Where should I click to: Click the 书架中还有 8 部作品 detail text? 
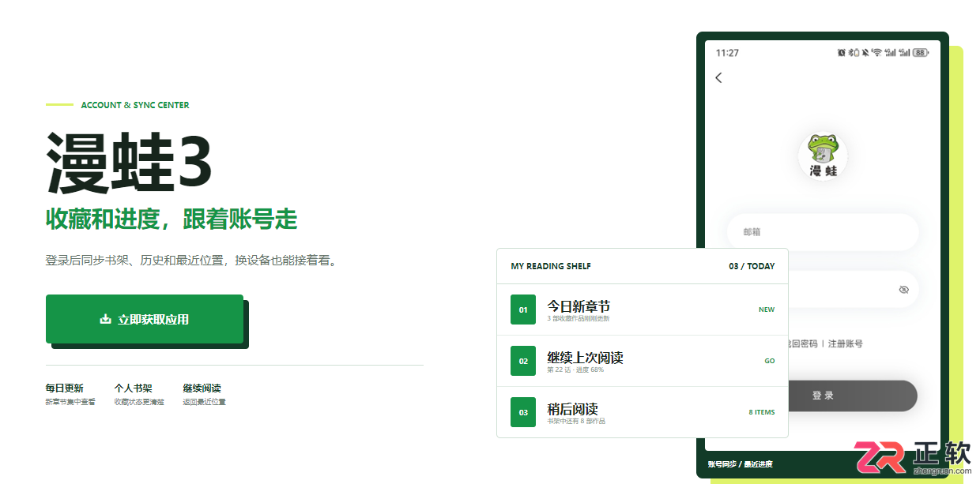(x=576, y=421)
